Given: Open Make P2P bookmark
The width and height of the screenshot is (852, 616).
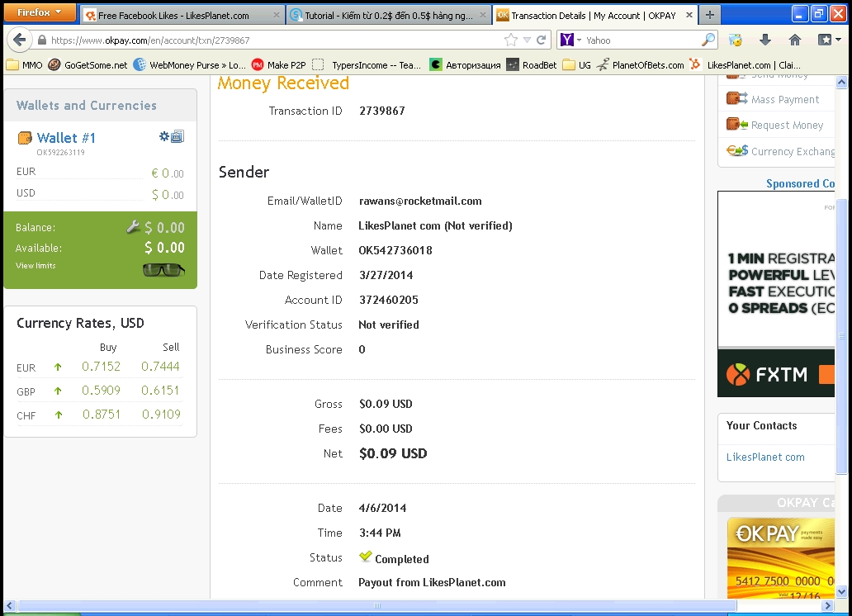Looking at the screenshot, I should coord(279,64).
